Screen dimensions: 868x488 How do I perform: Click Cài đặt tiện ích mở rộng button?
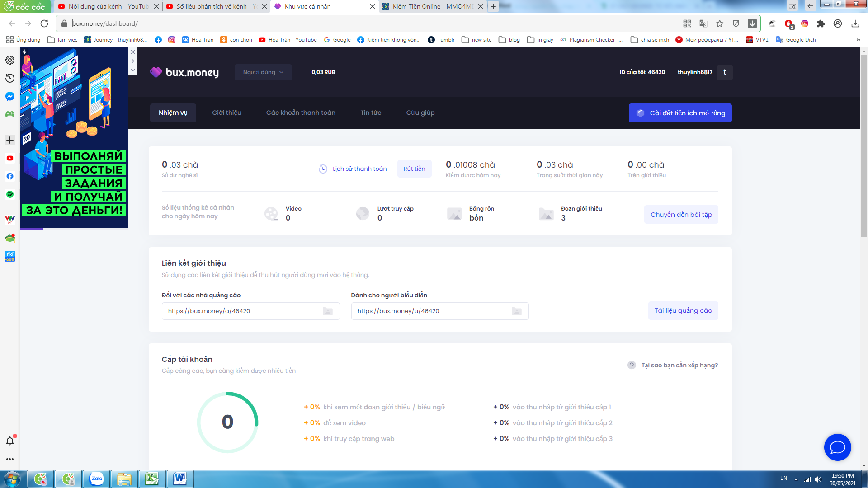[680, 113]
